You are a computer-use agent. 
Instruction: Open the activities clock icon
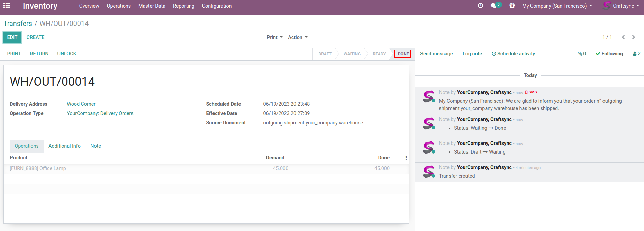pyautogui.click(x=480, y=6)
